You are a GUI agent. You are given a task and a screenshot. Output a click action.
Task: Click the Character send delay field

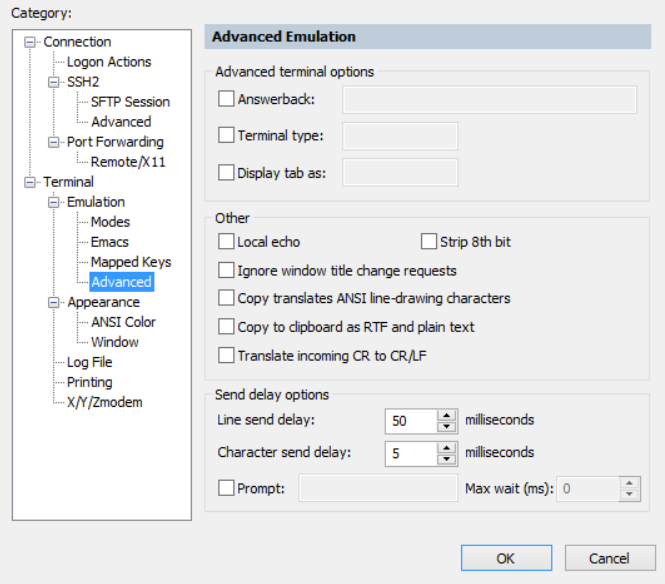[411, 453]
